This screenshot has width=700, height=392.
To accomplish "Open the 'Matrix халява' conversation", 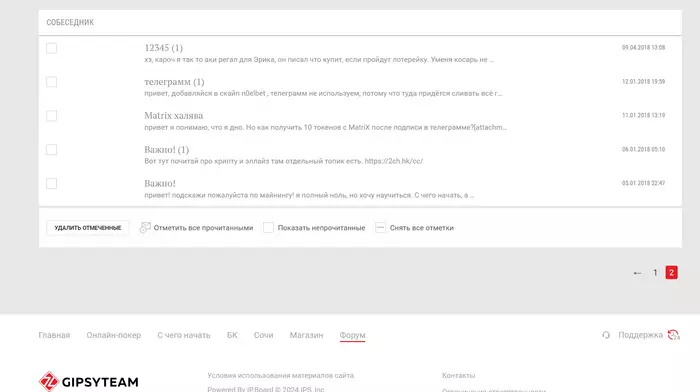I will (x=174, y=116).
